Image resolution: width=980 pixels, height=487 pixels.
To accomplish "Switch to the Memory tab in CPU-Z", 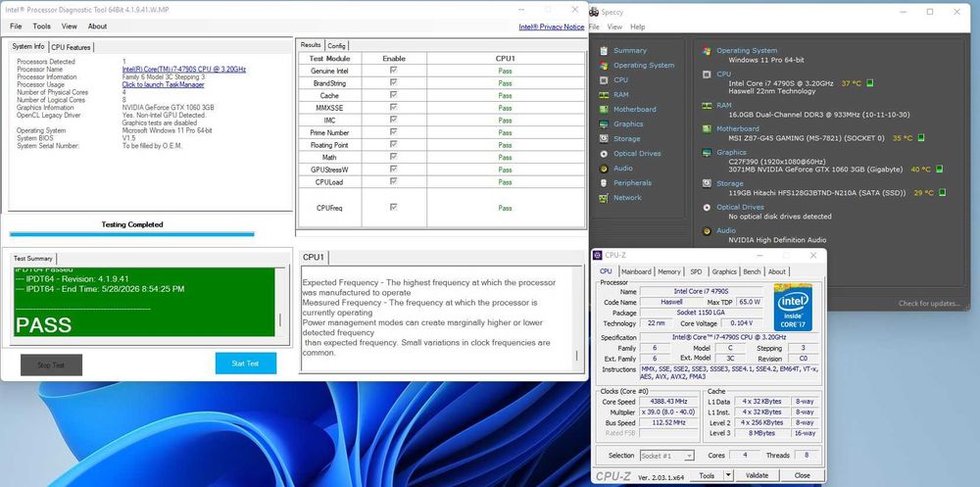I will pos(669,272).
